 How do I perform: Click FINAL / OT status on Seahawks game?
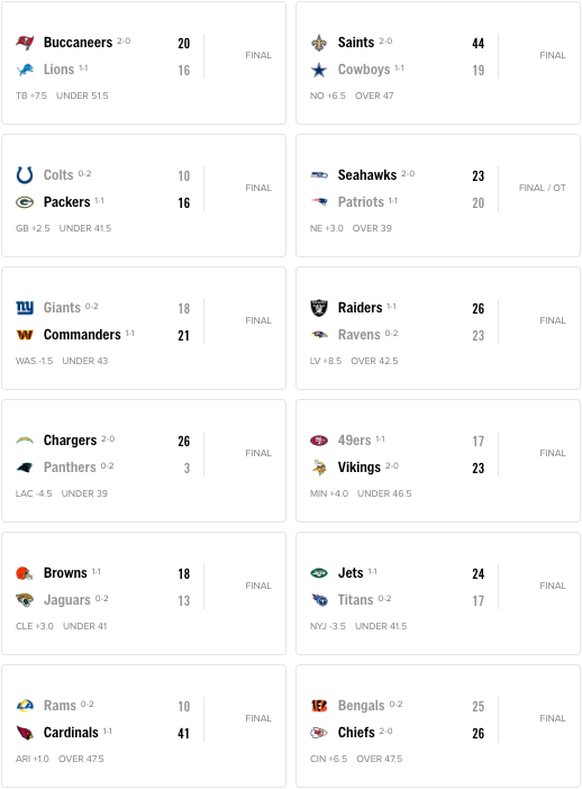(x=542, y=188)
